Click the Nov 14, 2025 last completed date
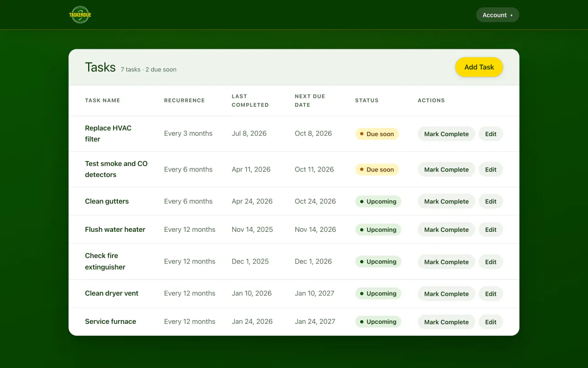This screenshot has width=588, height=368. (x=252, y=229)
